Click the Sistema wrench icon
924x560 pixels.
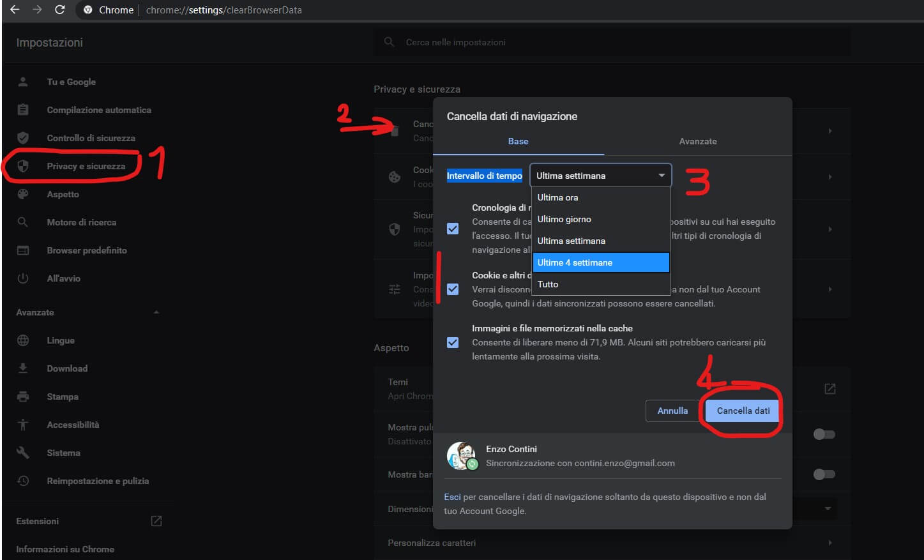pyautogui.click(x=23, y=453)
